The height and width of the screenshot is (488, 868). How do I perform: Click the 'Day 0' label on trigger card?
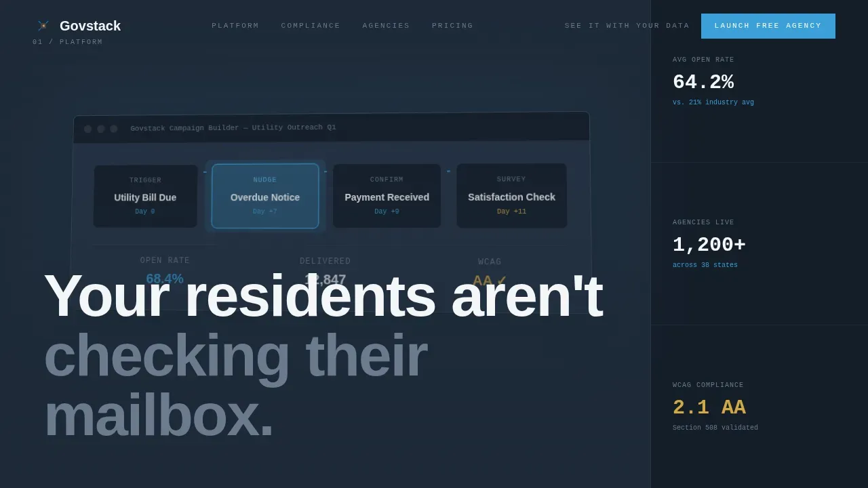pyautogui.click(x=145, y=211)
